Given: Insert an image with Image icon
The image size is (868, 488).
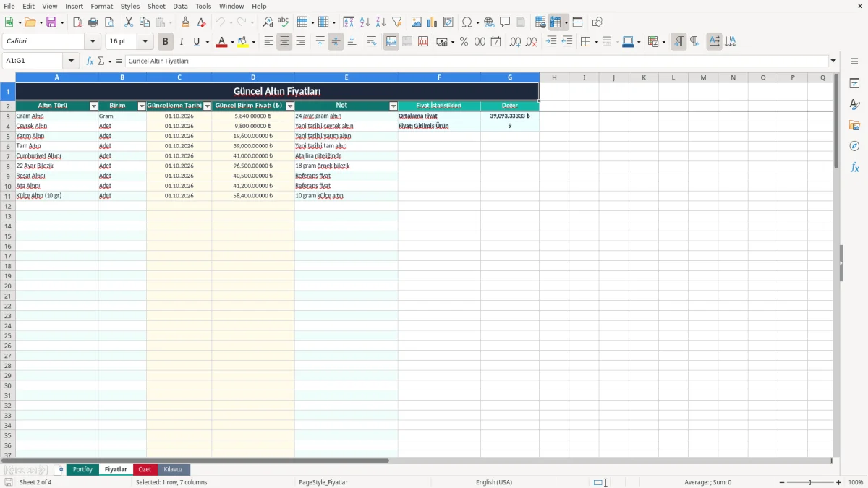Looking at the screenshot, I should pyautogui.click(x=417, y=22).
